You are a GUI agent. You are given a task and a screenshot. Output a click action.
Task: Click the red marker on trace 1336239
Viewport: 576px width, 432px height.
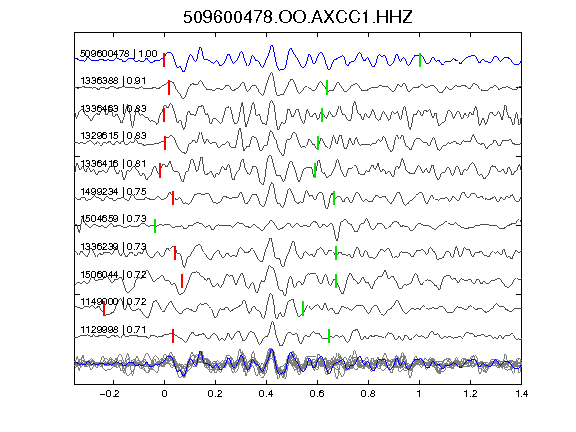tap(175, 253)
